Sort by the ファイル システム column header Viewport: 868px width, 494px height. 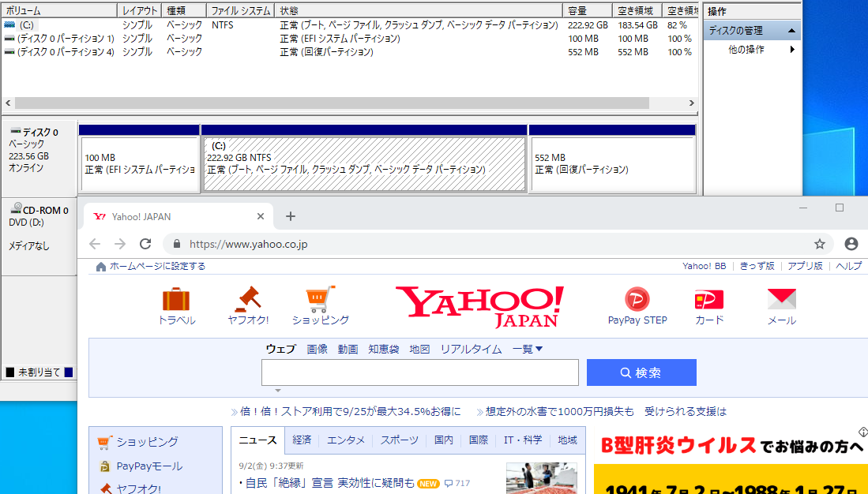point(241,10)
